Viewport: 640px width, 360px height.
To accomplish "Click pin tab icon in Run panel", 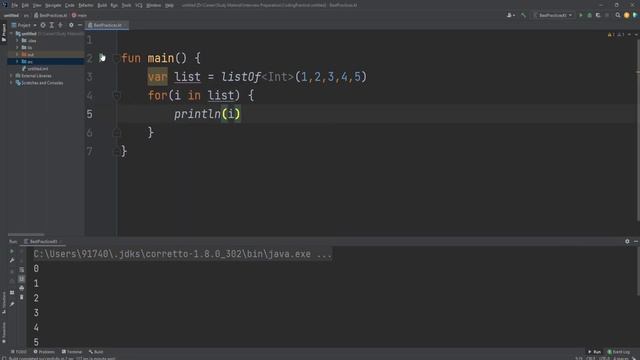I will 12,304.
